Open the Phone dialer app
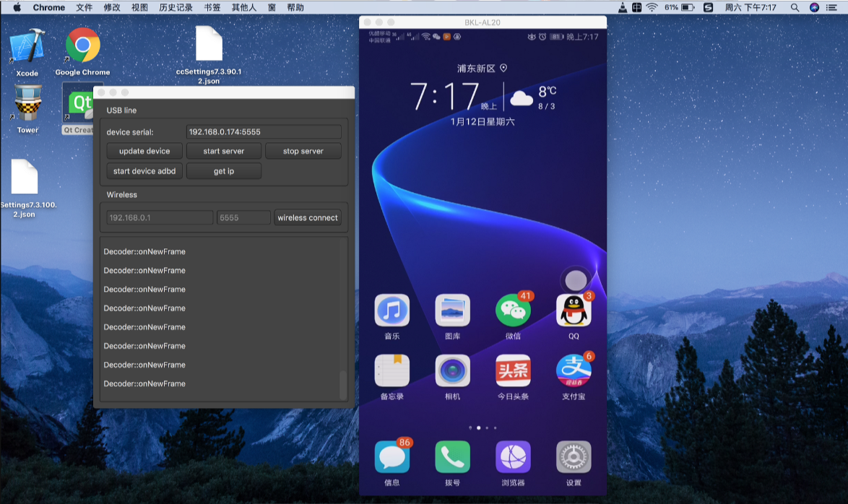Image resolution: width=848 pixels, height=504 pixels. [453, 458]
